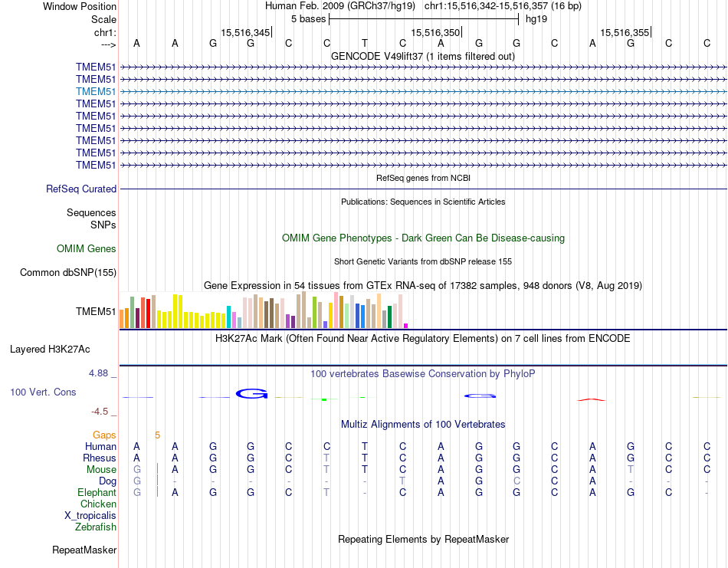Click the '5 bases' scale bar label
The image size is (728, 568).
click(x=308, y=19)
